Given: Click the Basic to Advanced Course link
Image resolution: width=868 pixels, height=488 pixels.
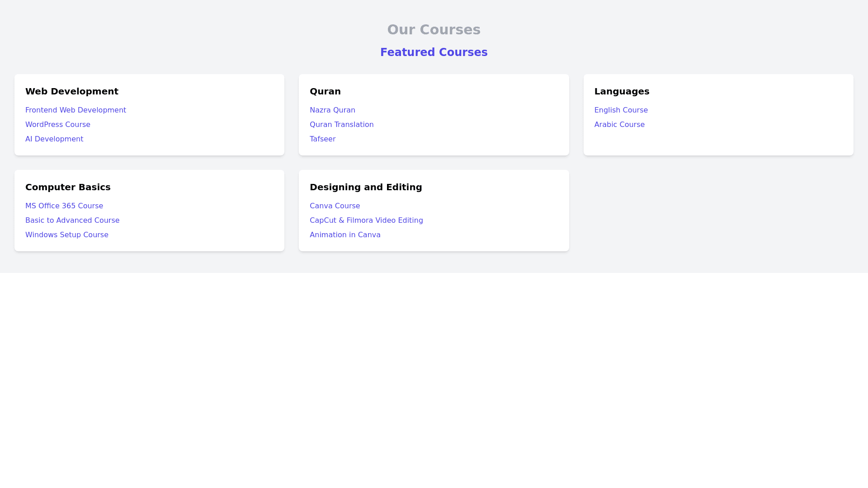Looking at the screenshot, I should click(x=72, y=221).
